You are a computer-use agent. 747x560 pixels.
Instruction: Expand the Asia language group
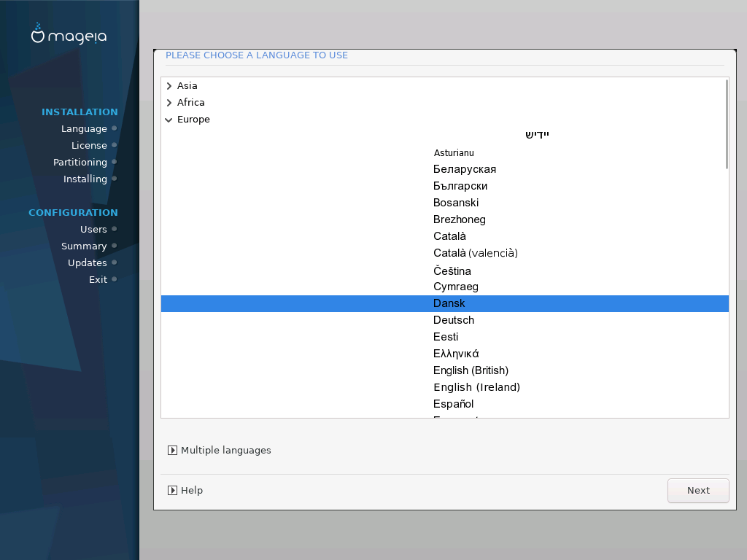point(169,86)
